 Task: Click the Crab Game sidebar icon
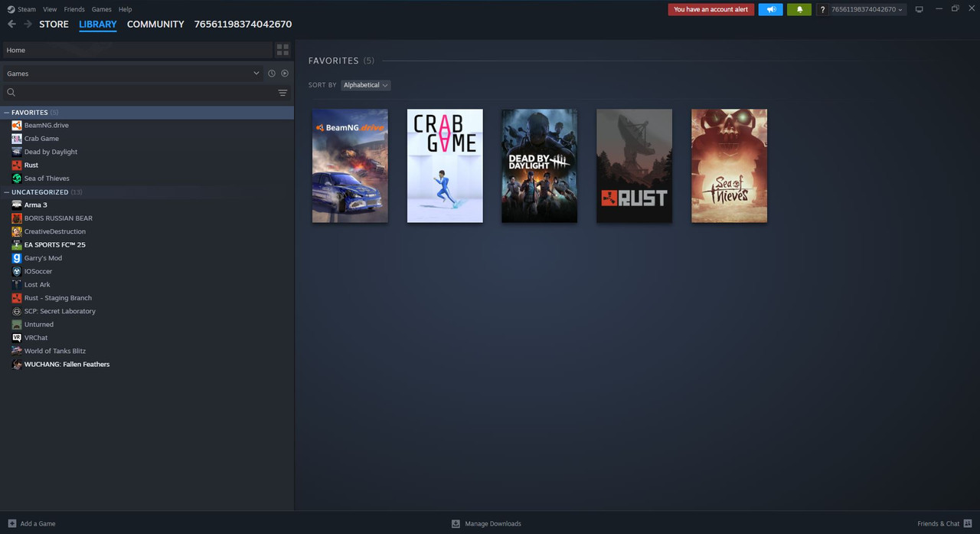(17, 139)
